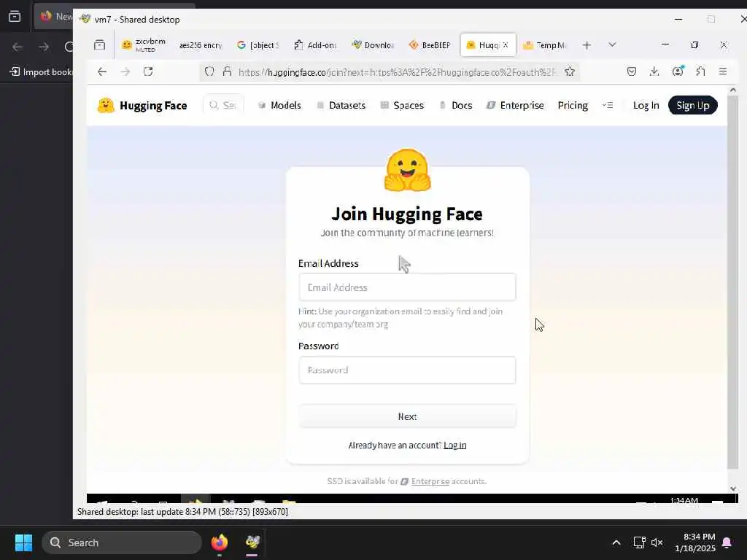Open the Enterprise accounts SSO link
The height and width of the screenshot is (560, 747).
[430, 481]
